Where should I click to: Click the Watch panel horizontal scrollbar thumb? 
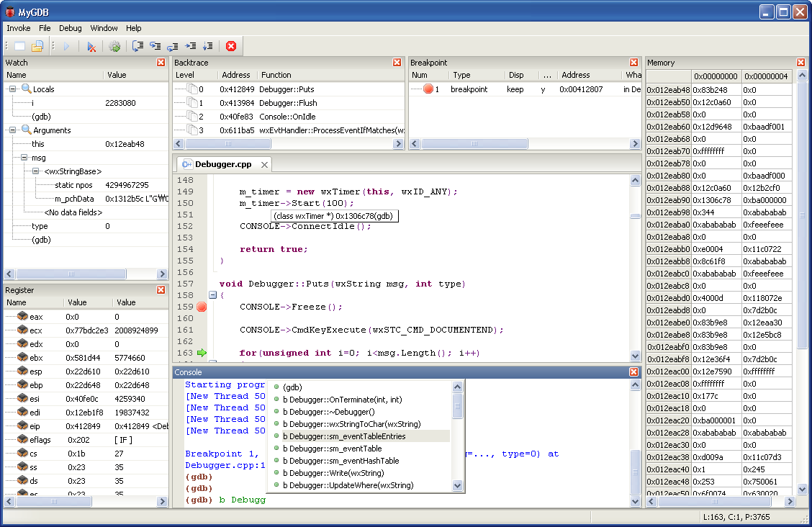coord(71,274)
